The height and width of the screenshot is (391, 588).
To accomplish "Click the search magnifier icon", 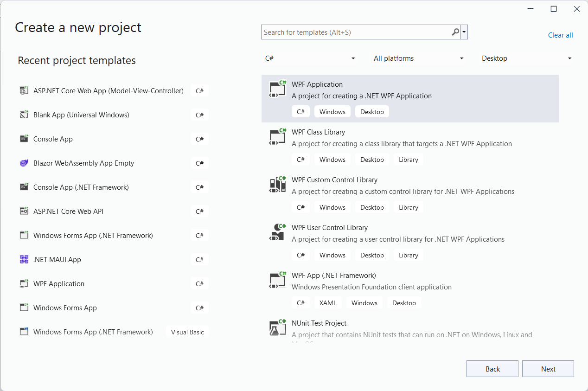I will click(455, 32).
